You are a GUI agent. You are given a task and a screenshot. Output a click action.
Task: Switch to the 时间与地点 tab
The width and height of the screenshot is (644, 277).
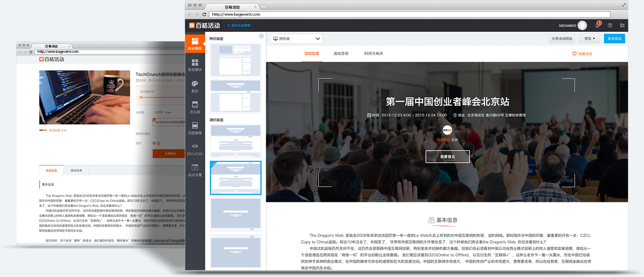373,54
